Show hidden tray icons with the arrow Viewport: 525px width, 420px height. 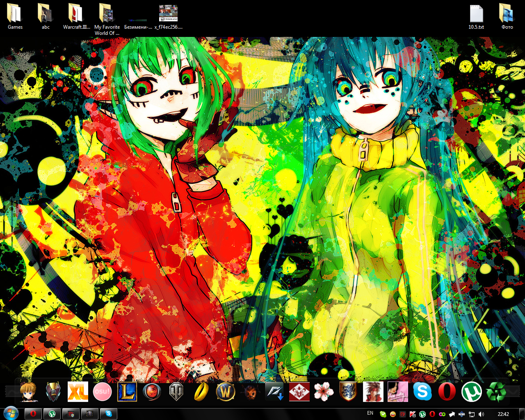point(452,413)
